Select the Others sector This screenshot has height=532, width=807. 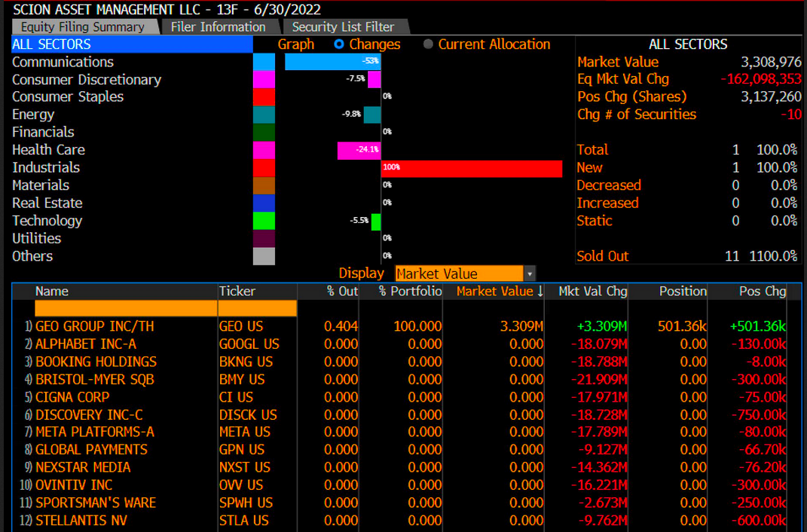pos(32,255)
